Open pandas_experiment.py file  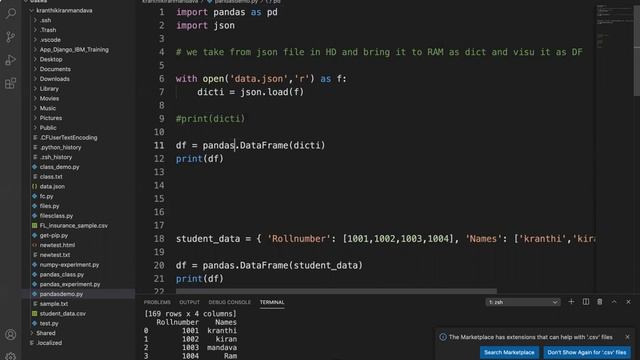70,284
